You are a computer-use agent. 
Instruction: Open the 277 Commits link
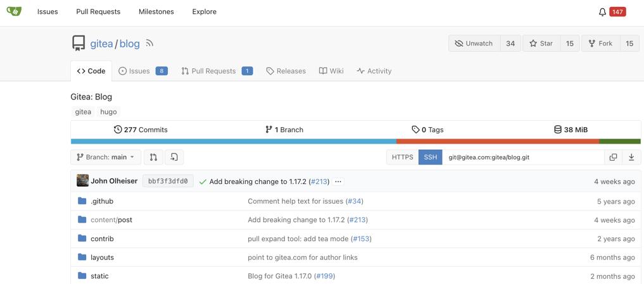(141, 130)
